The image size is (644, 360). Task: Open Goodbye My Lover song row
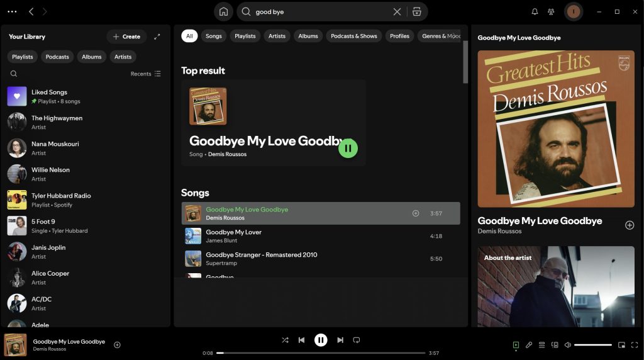[x=321, y=236]
